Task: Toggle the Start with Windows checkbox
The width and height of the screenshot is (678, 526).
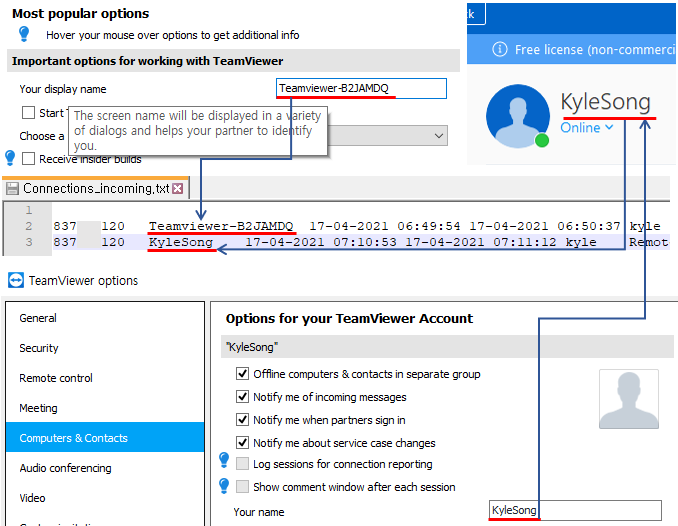Action: 29,113
